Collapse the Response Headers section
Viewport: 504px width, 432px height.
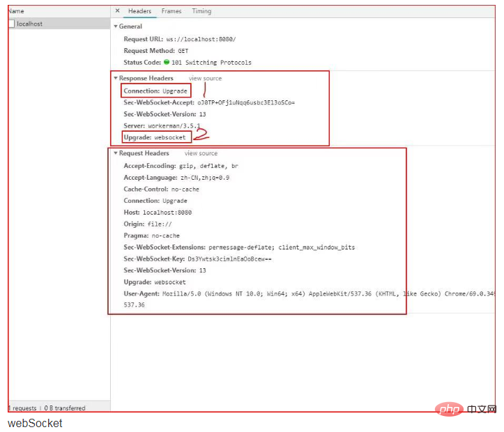pyautogui.click(x=116, y=79)
